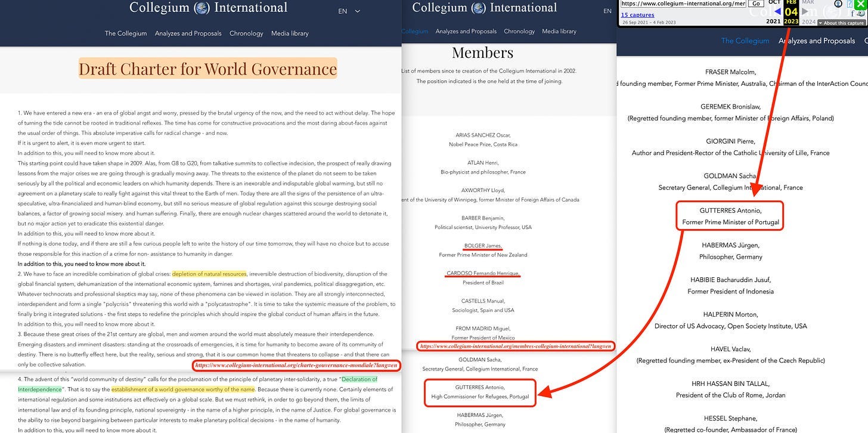Click the globe logo in the middle Members page header
The image size is (868, 433).
coord(478,8)
